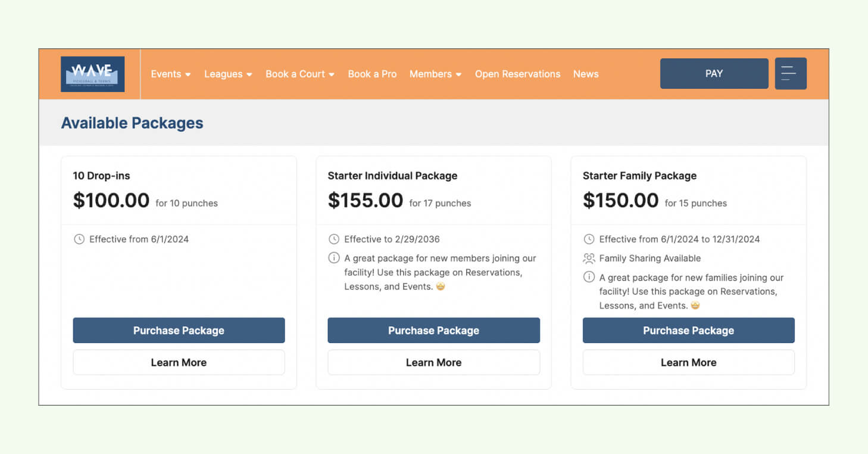Click the info icon on Starter Family Package

pos(589,277)
